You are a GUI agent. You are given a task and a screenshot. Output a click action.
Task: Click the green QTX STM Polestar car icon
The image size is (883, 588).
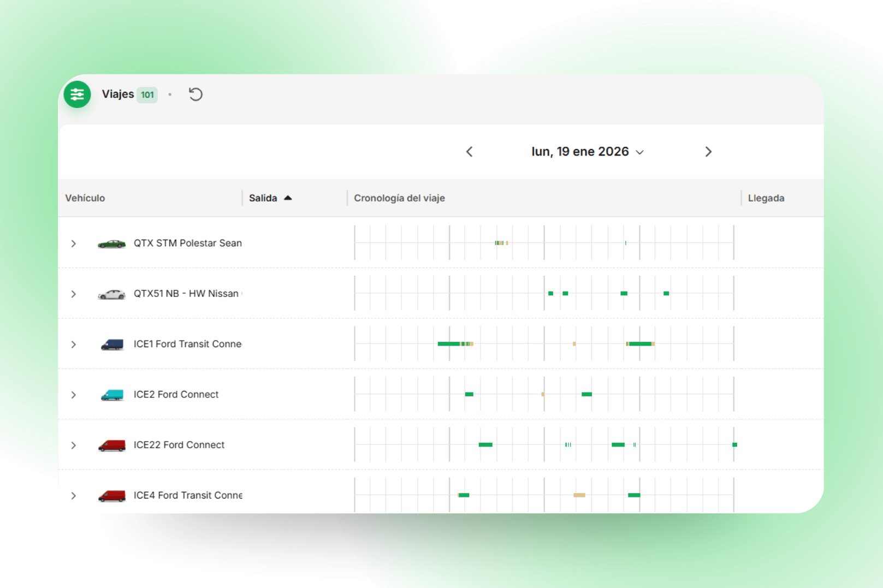111,243
